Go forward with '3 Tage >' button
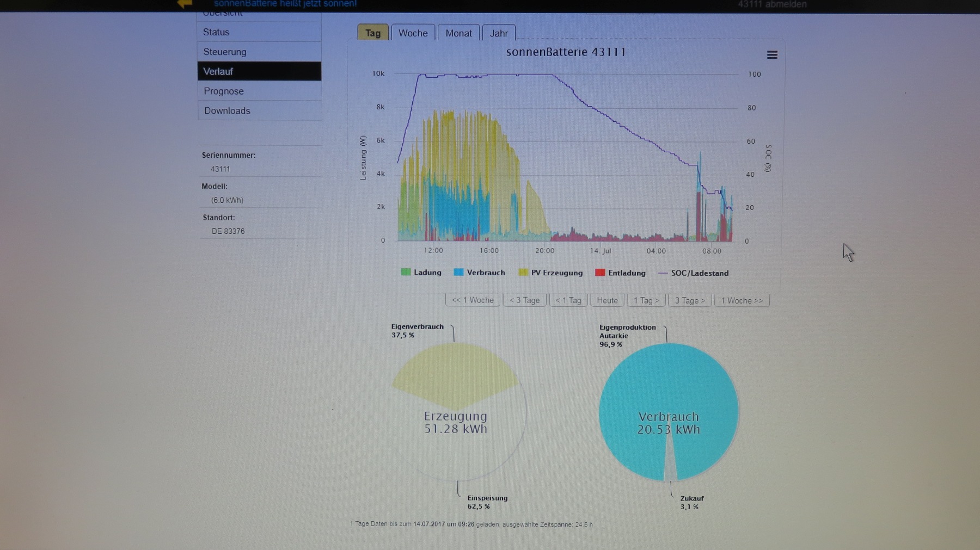The width and height of the screenshot is (980, 550). point(690,300)
